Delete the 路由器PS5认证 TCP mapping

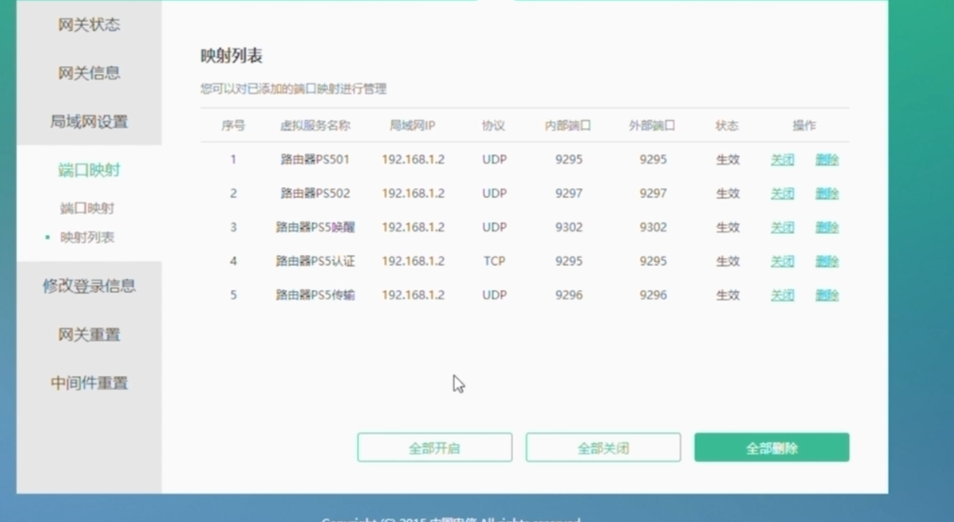[x=827, y=262]
